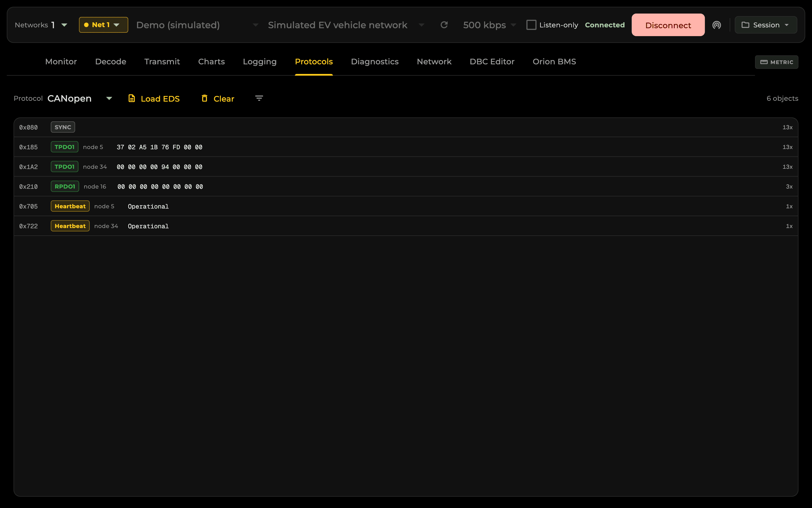Open the DBC Editor tab
Screen dimensions: 812x508
tap(492, 62)
